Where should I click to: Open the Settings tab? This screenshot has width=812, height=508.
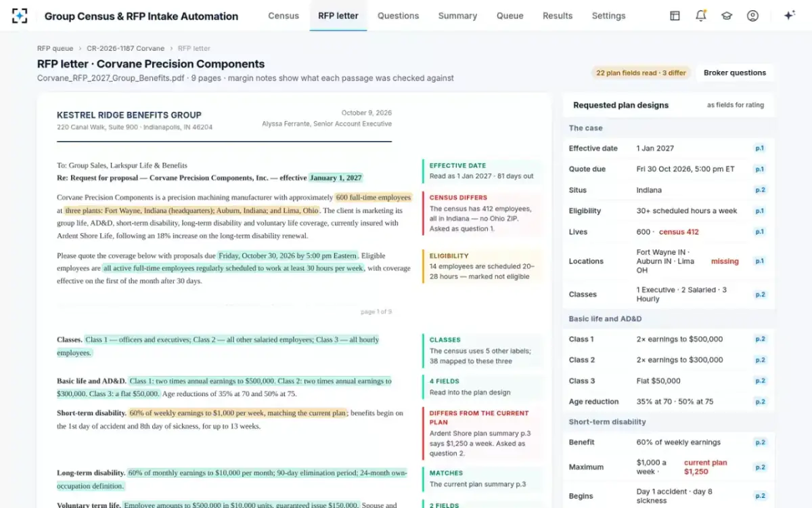pyautogui.click(x=608, y=16)
